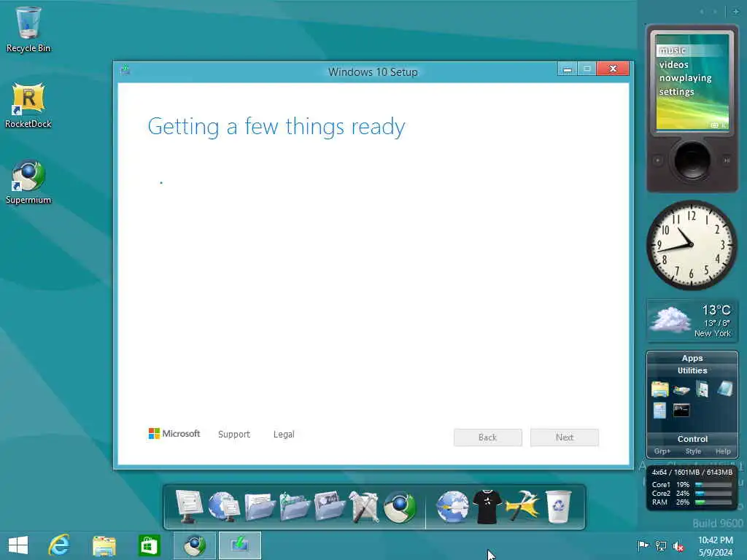The image size is (747, 560).
Task: Launch Supermium from the RocketDock bar
Action: [x=400, y=507]
